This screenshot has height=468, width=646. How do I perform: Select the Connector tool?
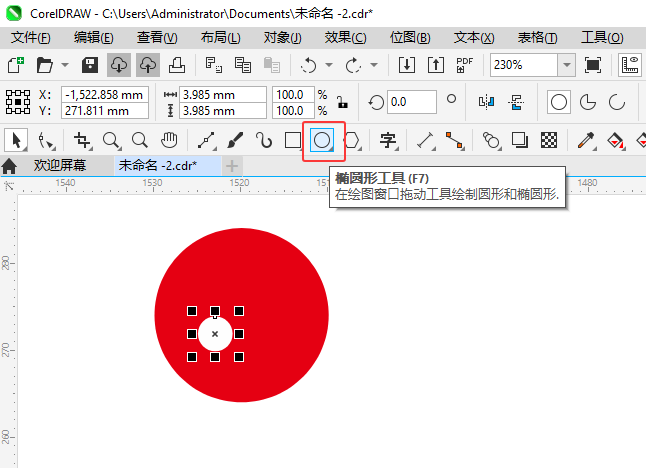tap(454, 140)
